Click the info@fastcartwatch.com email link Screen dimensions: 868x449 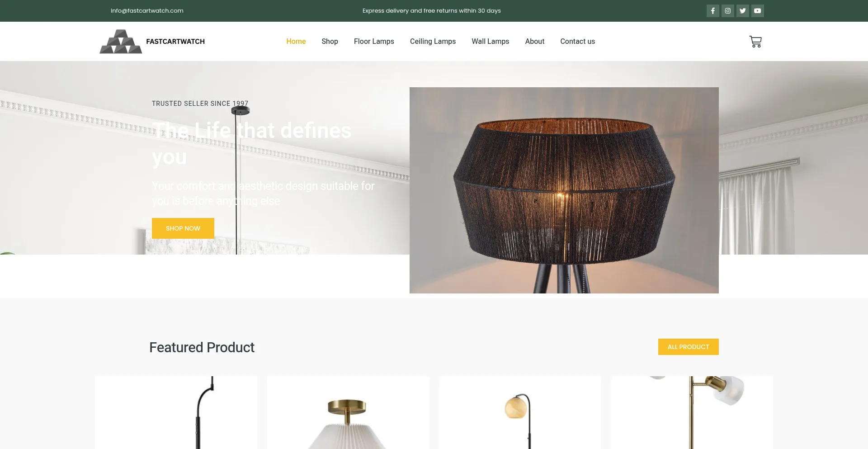point(147,10)
